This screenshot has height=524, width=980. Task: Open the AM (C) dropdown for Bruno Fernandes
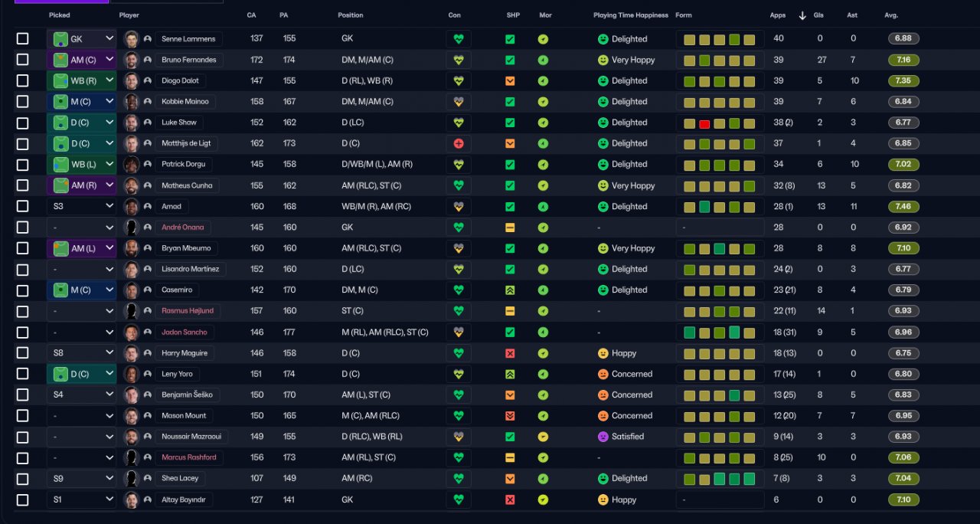(x=81, y=60)
